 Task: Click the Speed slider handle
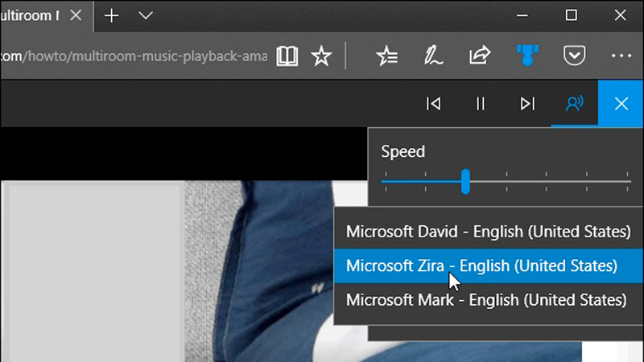pos(465,181)
